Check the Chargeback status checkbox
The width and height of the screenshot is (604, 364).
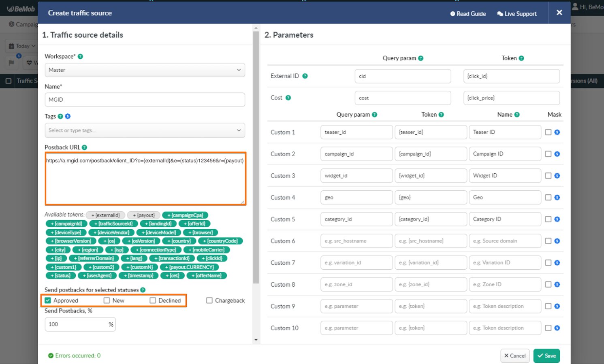pos(209,300)
